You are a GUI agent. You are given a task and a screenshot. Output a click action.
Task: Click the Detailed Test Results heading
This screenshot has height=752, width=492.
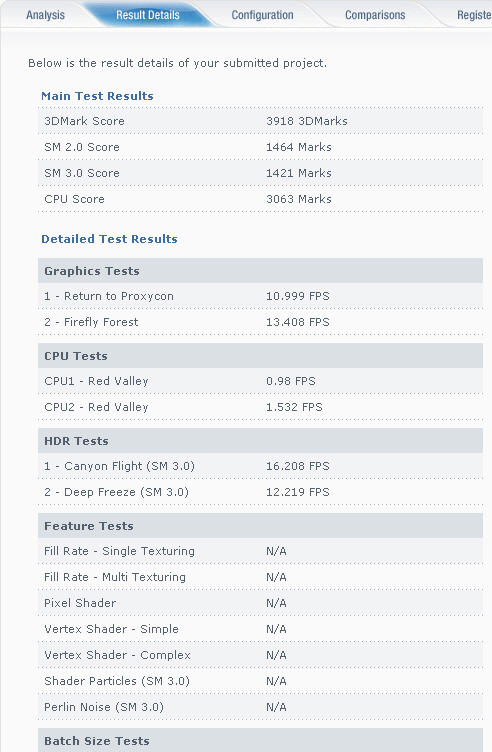pyautogui.click(x=109, y=239)
